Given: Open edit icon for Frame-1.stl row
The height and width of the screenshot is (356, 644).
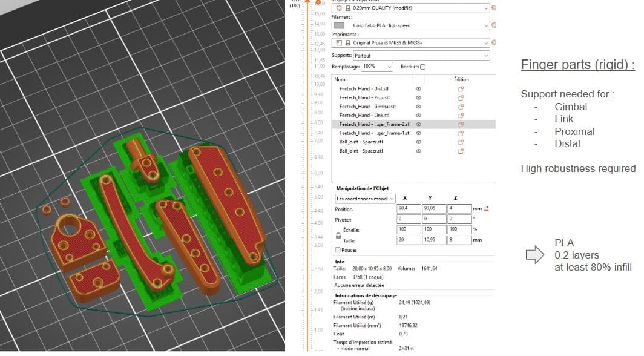Looking at the screenshot, I should (461, 133).
